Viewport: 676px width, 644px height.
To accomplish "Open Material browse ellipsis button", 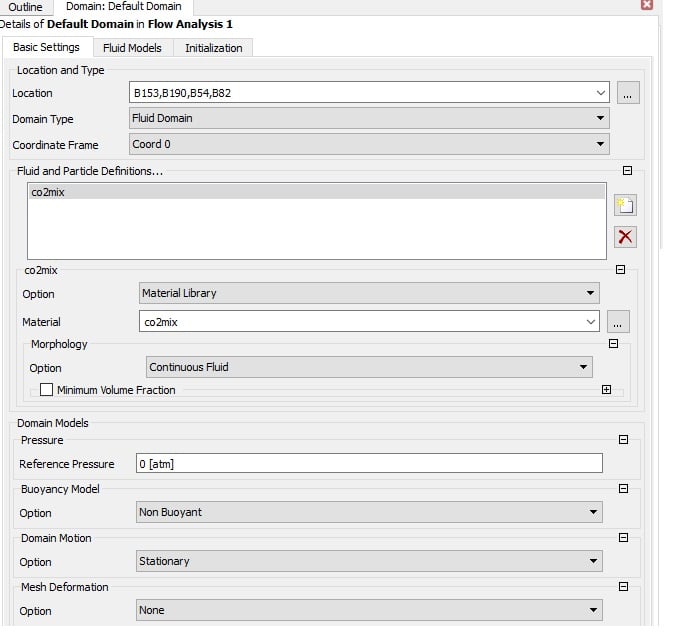I will click(x=618, y=322).
